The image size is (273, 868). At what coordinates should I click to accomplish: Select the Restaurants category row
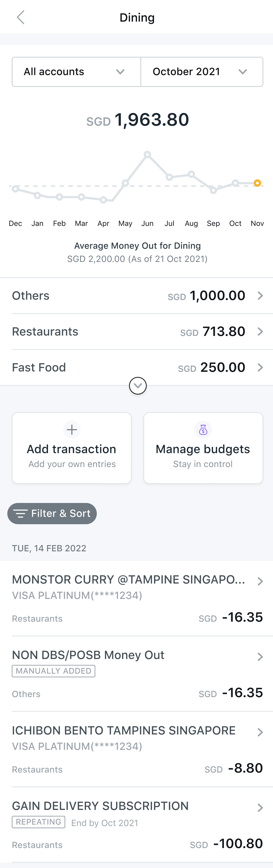coord(136,332)
